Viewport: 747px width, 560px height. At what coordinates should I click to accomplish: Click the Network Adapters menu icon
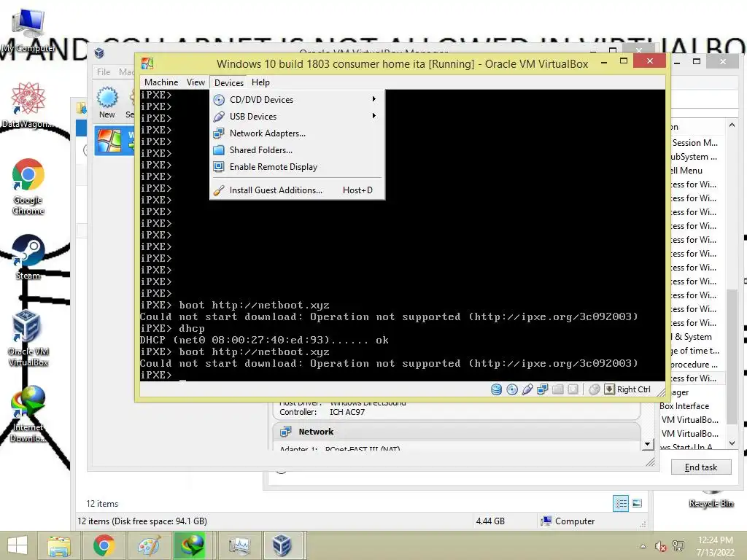click(219, 133)
